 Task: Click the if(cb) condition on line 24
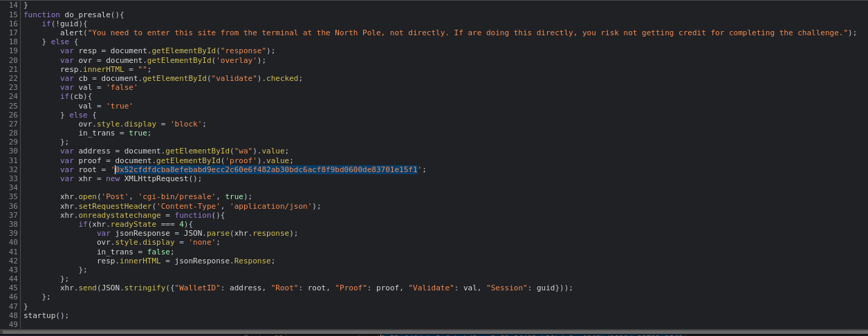point(74,96)
